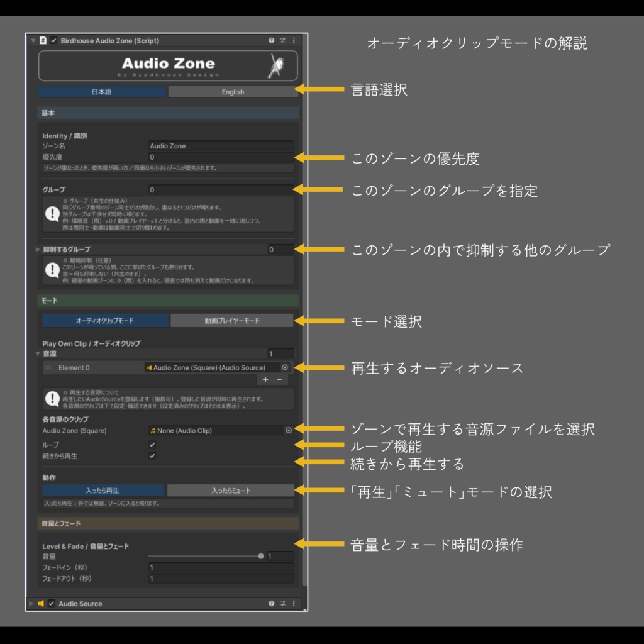
Task: Select the 入ったら再生 behavior
Action: point(103,491)
